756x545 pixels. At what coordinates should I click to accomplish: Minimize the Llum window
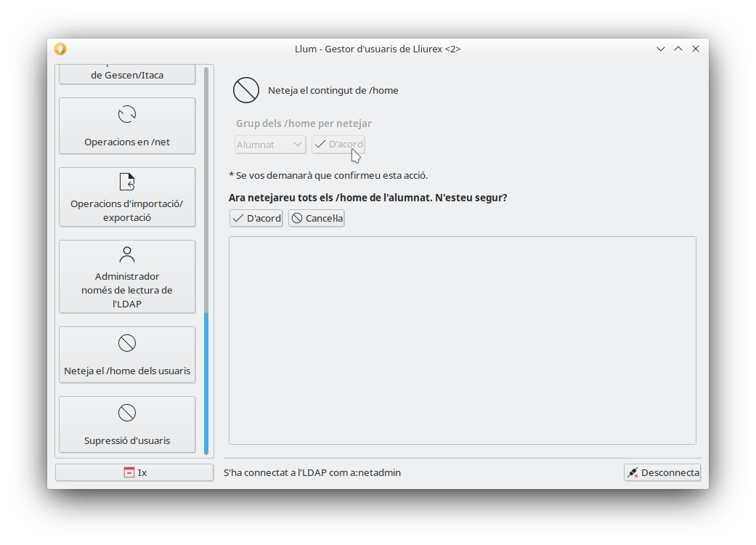tap(661, 49)
